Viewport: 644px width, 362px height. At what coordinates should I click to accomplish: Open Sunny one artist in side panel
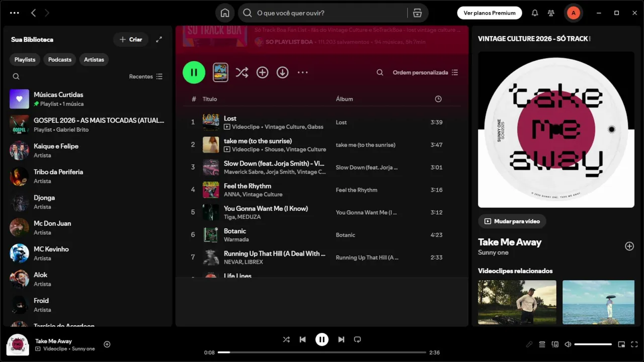coord(493,252)
